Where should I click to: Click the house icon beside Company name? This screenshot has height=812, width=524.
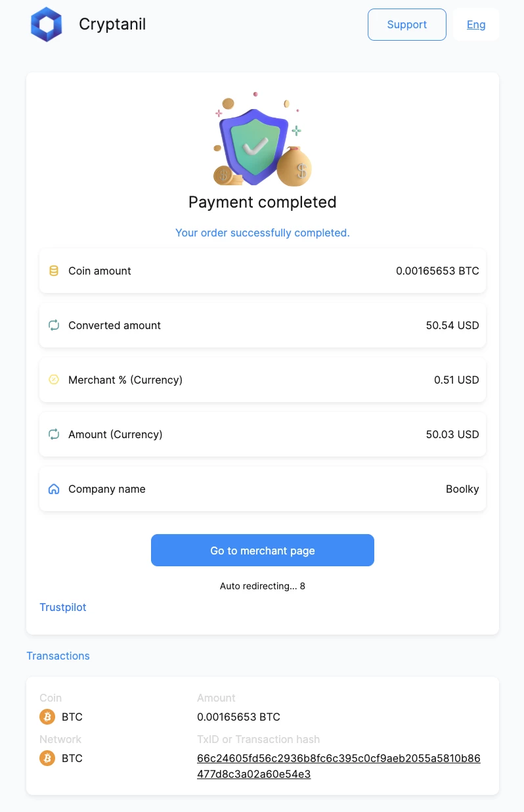coord(54,489)
